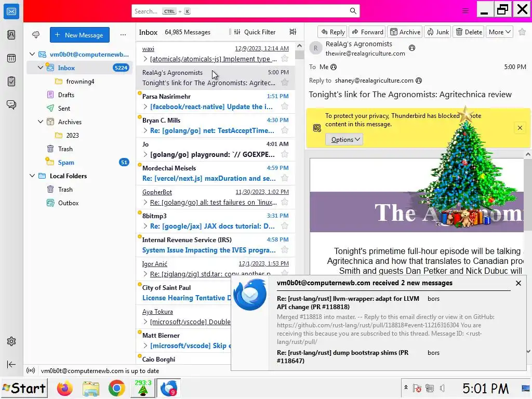Click the network tray icon

coord(430,388)
